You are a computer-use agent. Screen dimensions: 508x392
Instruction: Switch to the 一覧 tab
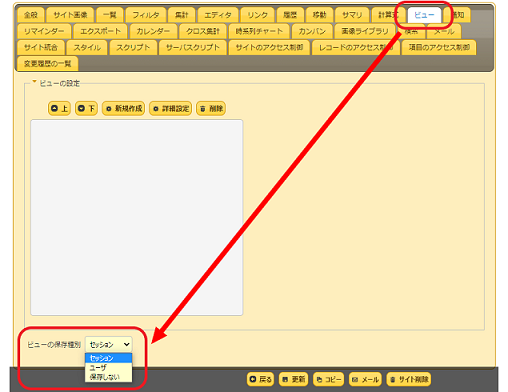[x=110, y=15]
